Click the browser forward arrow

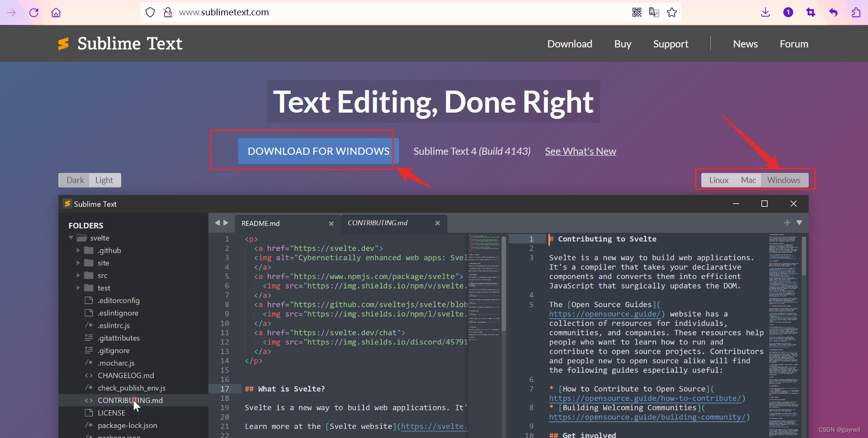click(x=11, y=12)
